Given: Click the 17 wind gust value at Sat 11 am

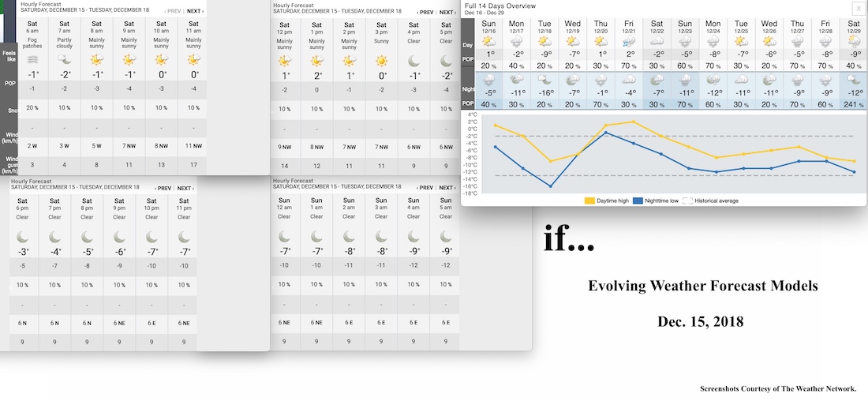Looking at the screenshot, I should 193,165.
